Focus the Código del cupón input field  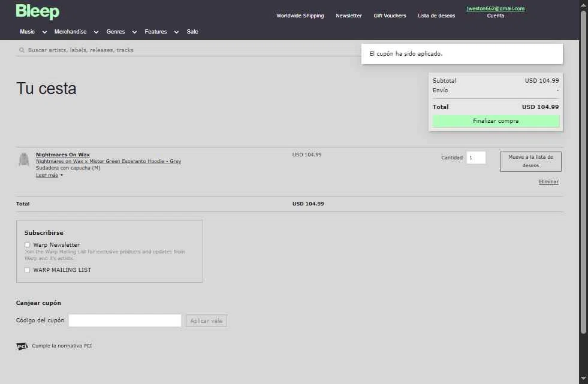[x=125, y=320]
